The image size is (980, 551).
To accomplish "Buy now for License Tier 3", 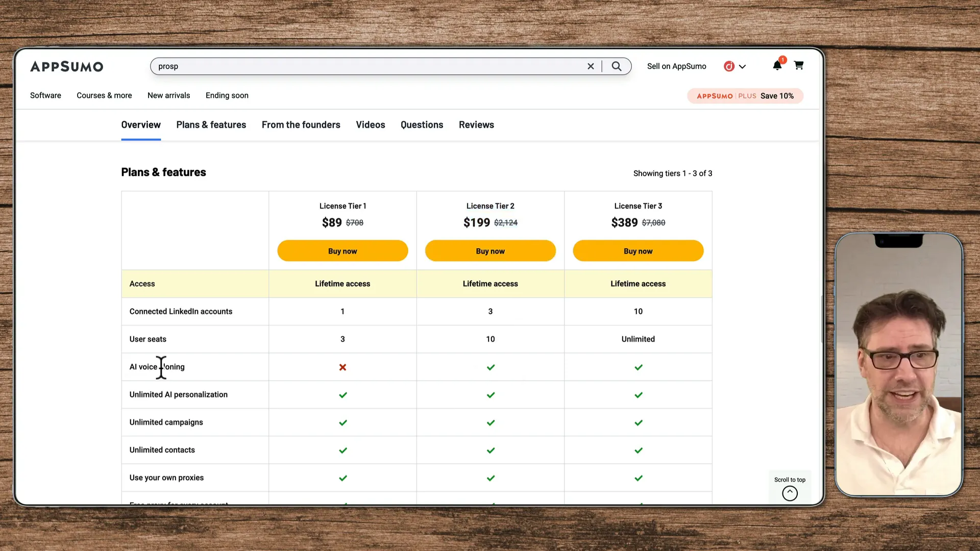I will pyautogui.click(x=638, y=251).
